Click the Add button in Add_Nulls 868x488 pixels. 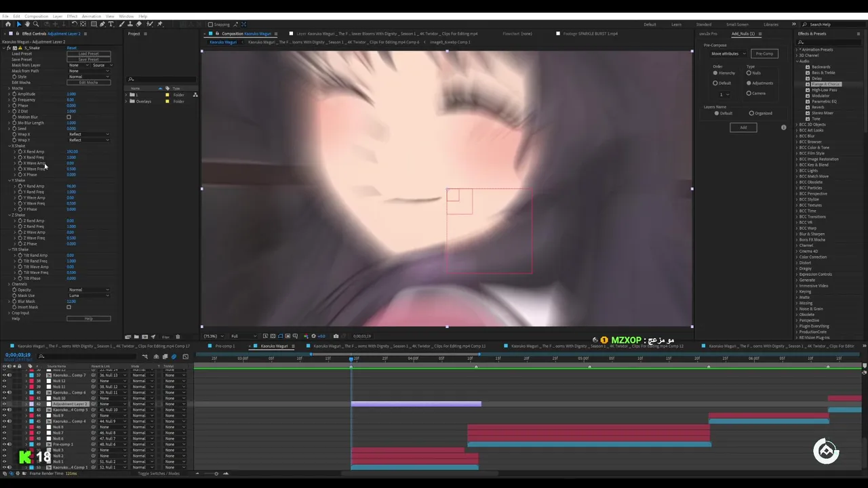click(743, 127)
